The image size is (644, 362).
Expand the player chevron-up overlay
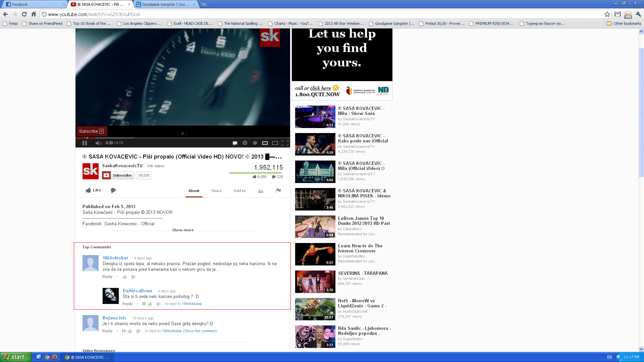182,133
